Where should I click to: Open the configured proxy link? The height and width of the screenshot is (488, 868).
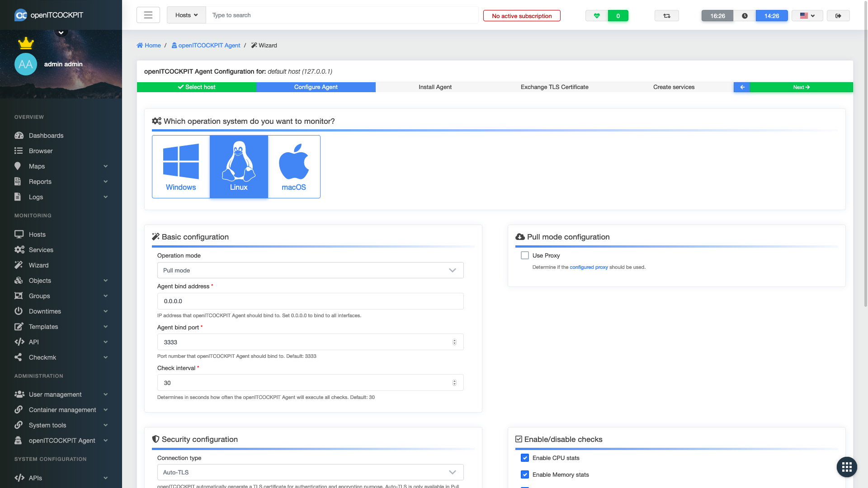point(589,267)
